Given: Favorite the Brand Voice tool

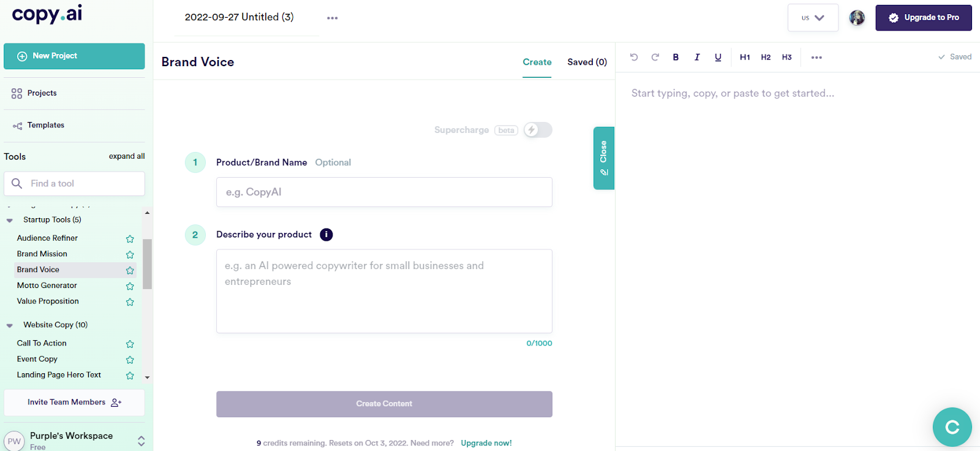Looking at the screenshot, I should 130,270.
